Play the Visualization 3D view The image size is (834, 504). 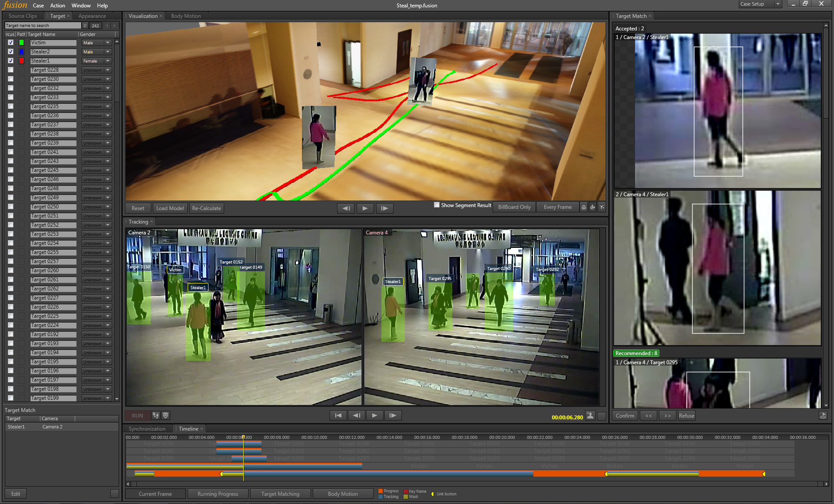point(365,208)
